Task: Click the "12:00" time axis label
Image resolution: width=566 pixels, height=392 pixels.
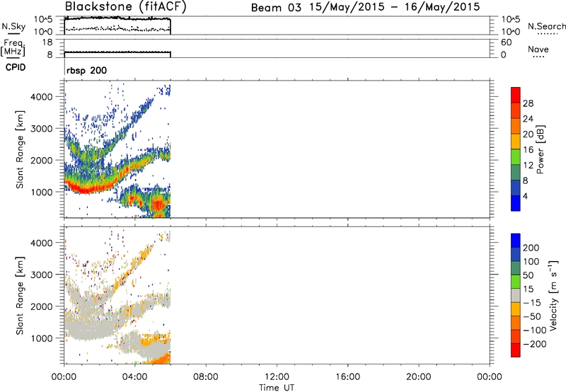Action: tap(277, 377)
